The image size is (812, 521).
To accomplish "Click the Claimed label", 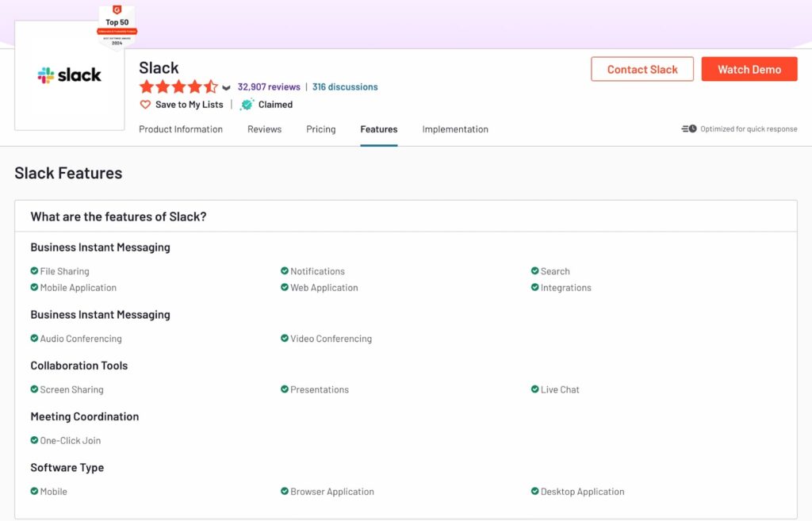I will pos(275,105).
